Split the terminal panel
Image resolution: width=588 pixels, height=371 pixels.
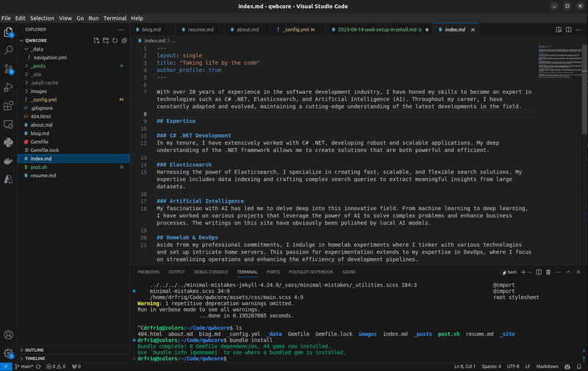[x=539, y=272]
